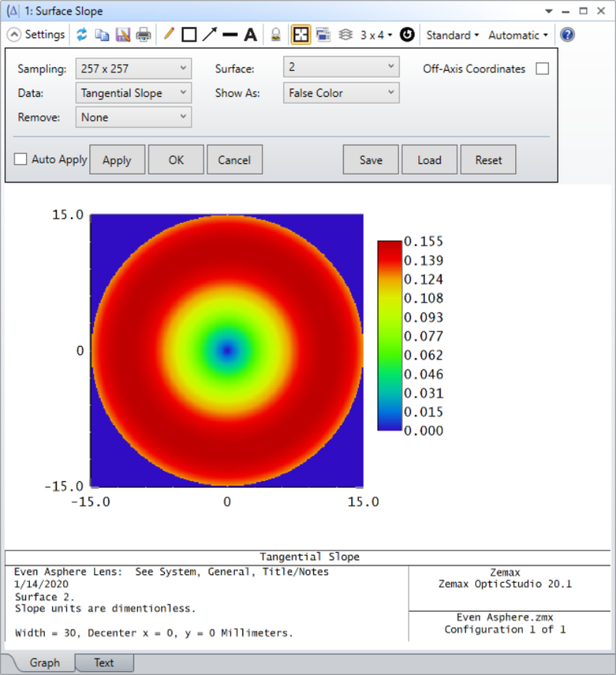The image size is (616, 675).
Task: Click the Reset button
Action: pos(488,160)
